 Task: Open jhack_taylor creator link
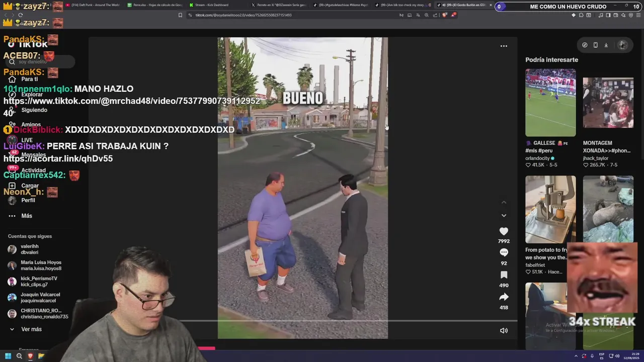[x=596, y=158]
